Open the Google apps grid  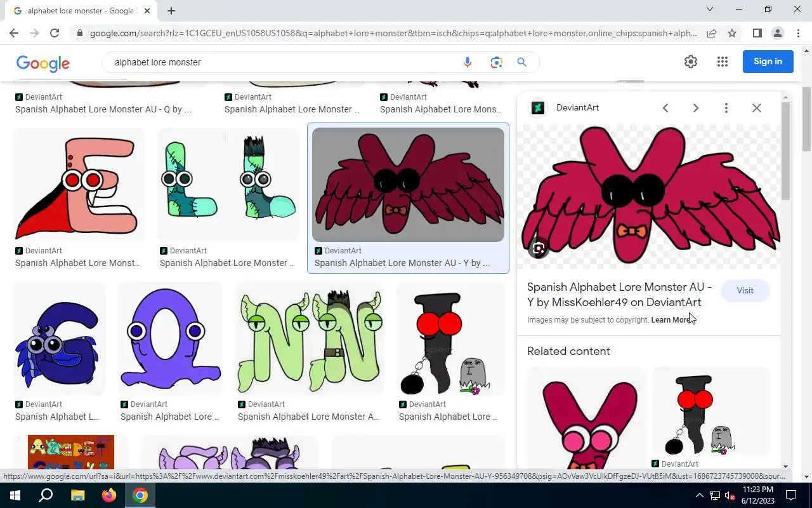point(722,62)
